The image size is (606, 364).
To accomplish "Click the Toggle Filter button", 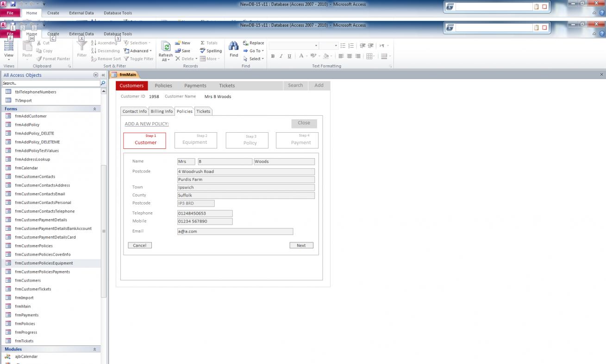I will pos(138,59).
